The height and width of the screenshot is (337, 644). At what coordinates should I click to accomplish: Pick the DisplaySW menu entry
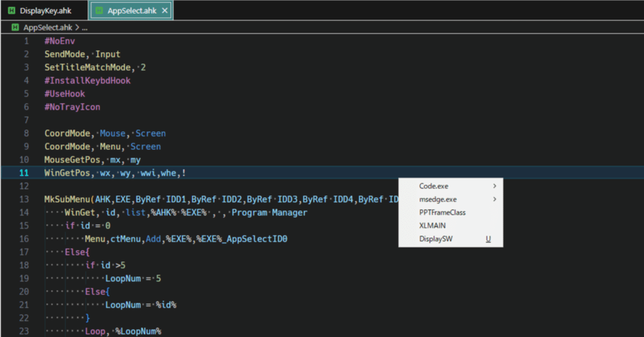point(436,239)
